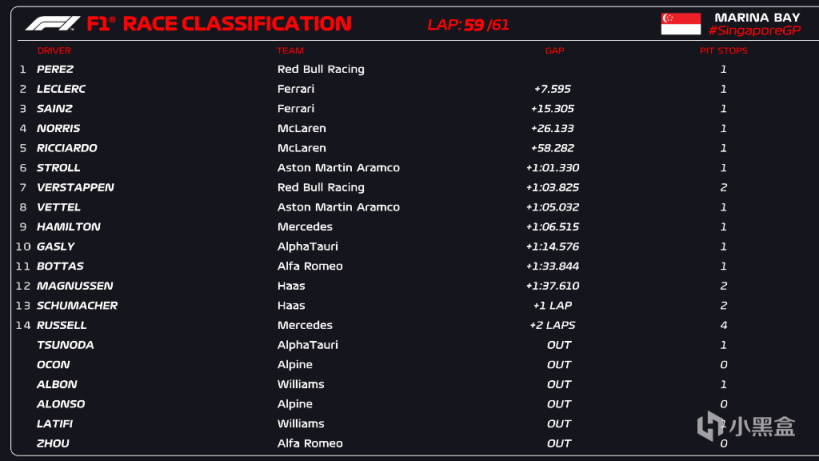The width and height of the screenshot is (819, 461).
Task: Open driver LECLERC in second place
Action: (61, 89)
